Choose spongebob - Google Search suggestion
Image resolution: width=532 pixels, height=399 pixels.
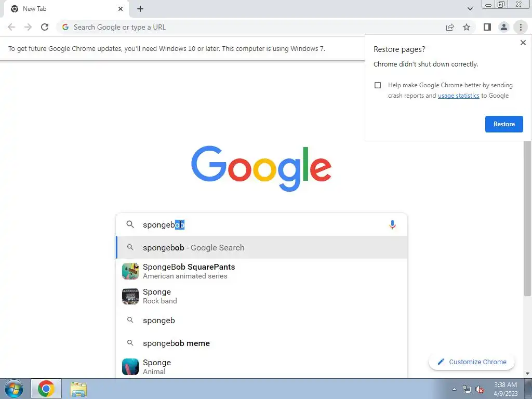pos(262,248)
